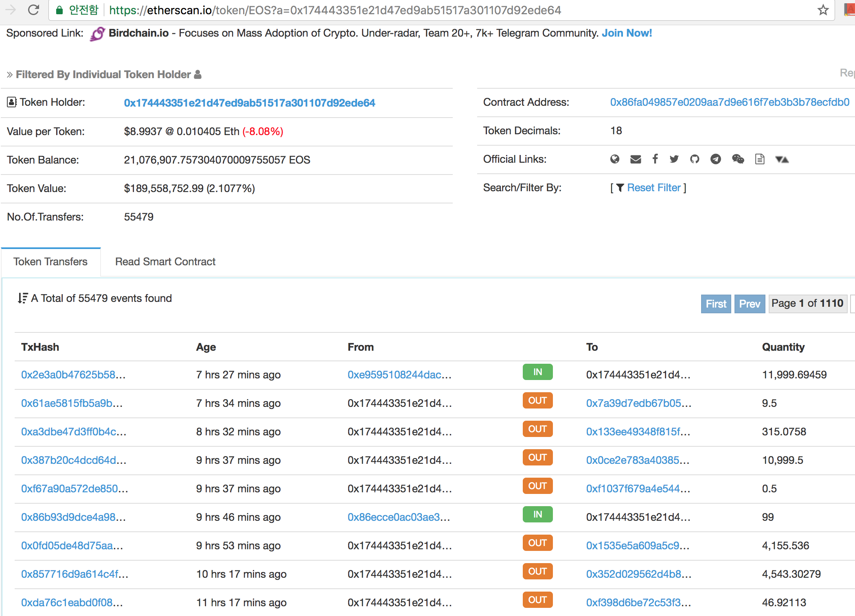Open recipient address 0xf1037f679a4e544...
Image resolution: width=855 pixels, height=616 pixels.
[638, 489]
